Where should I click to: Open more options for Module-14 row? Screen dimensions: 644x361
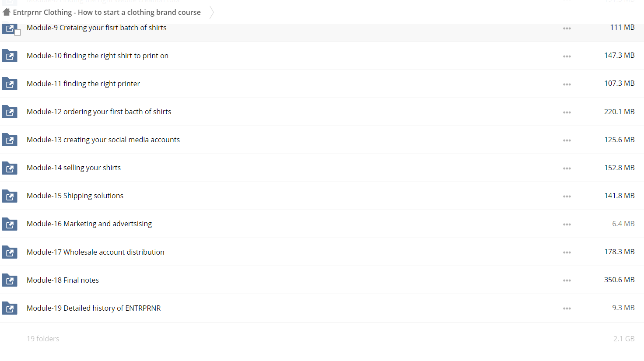[567, 168]
